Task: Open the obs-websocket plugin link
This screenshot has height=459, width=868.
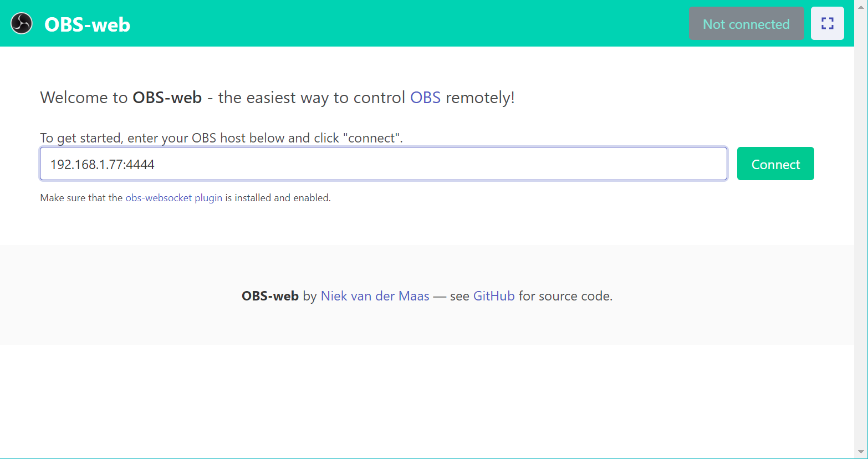Action: click(x=173, y=198)
